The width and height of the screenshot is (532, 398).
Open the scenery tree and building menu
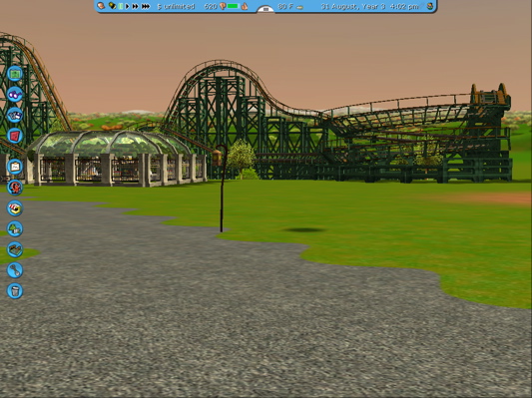pos(15,228)
